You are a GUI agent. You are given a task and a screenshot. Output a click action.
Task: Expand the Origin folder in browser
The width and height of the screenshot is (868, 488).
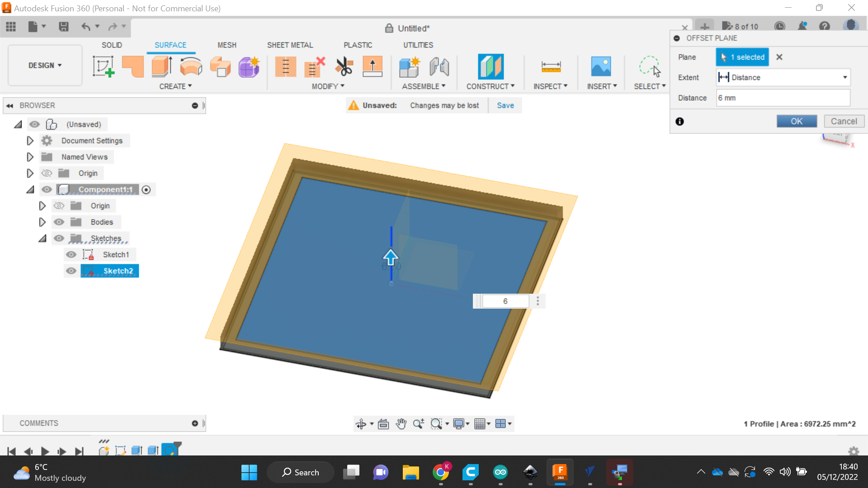[30, 173]
